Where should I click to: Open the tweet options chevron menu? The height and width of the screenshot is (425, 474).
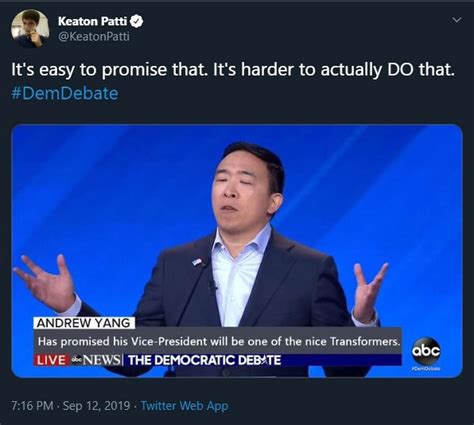point(456,20)
